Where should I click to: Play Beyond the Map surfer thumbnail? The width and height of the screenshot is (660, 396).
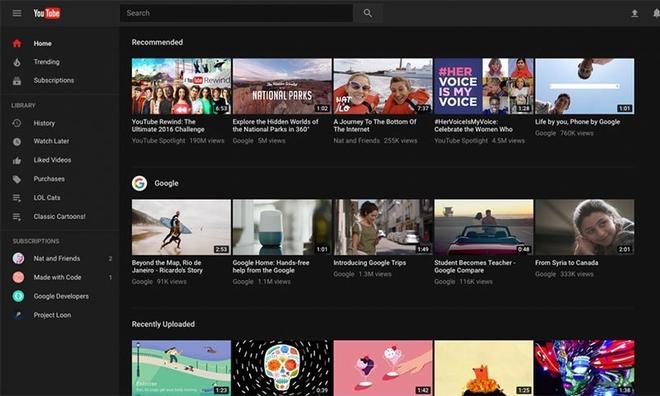pos(181,227)
